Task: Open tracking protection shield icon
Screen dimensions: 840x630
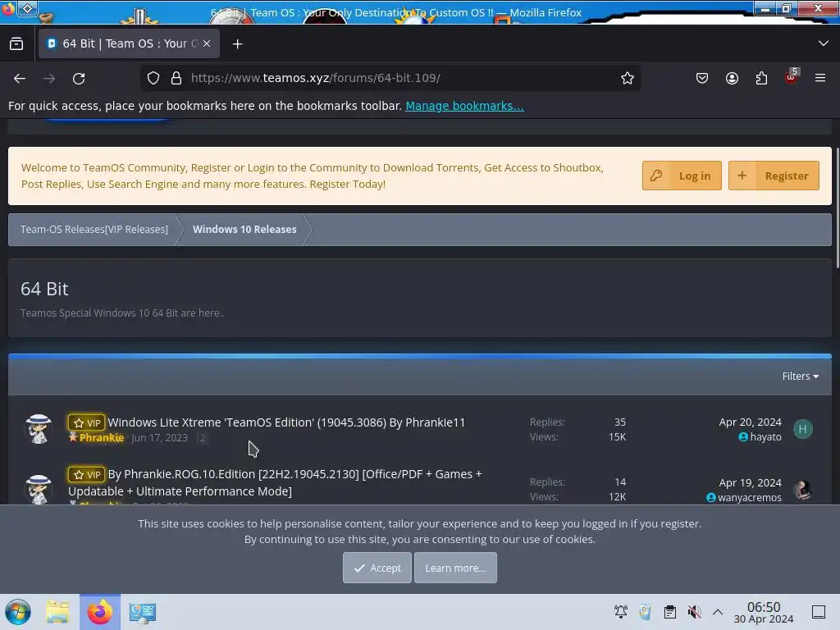Action: point(153,78)
